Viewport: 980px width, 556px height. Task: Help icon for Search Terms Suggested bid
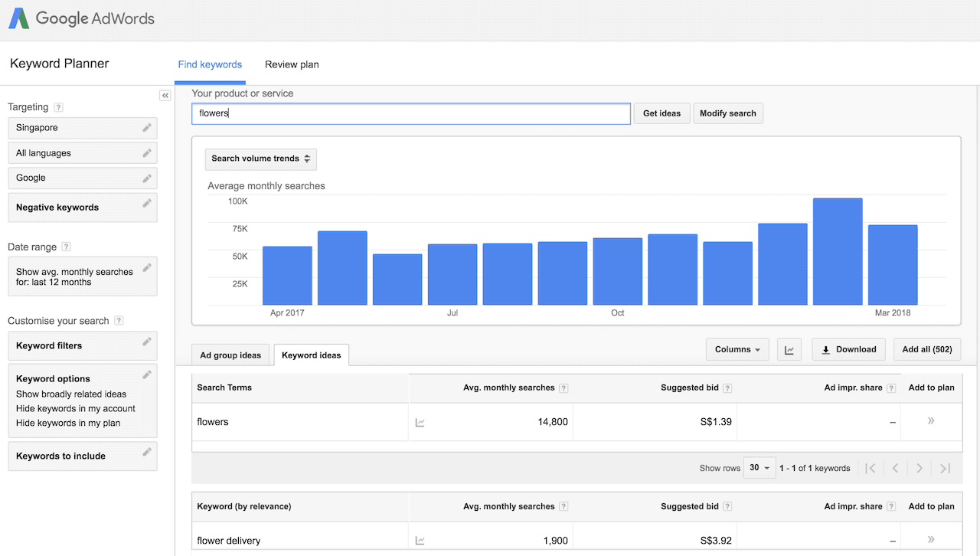(727, 388)
